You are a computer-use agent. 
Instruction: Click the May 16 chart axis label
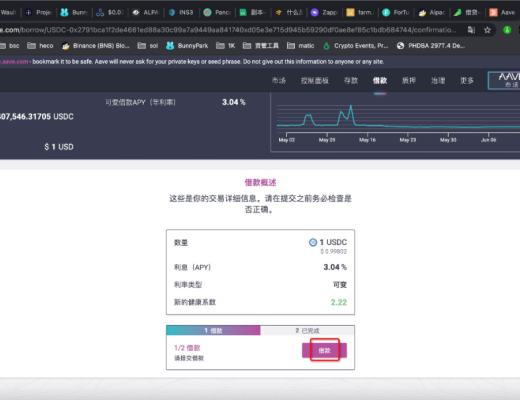(x=367, y=140)
